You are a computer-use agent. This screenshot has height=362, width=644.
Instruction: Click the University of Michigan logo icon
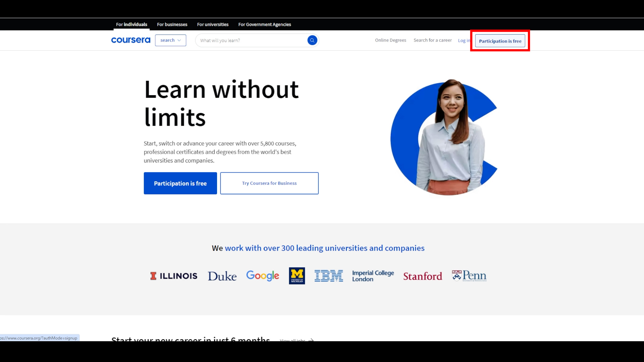click(297, 276)
